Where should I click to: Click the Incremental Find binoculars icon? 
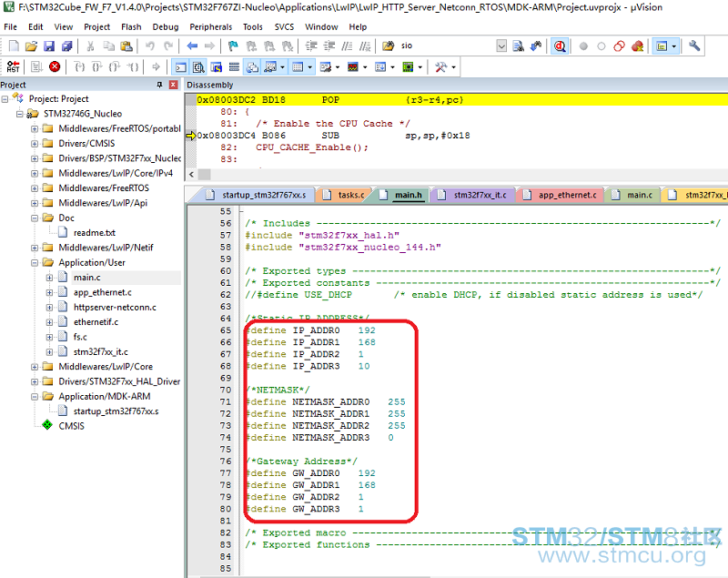(536, 46)
